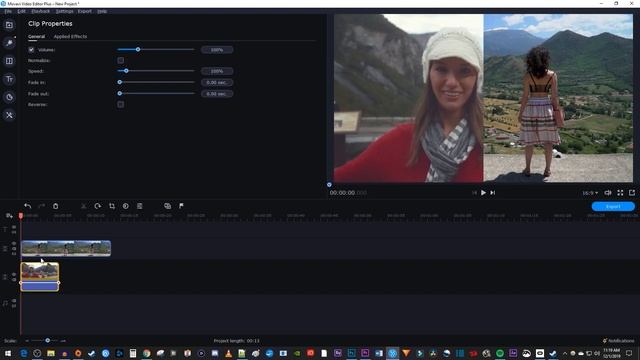Open the Transitions panel in the sidebar
The image size is (640, 360).
tap(9, 61)
